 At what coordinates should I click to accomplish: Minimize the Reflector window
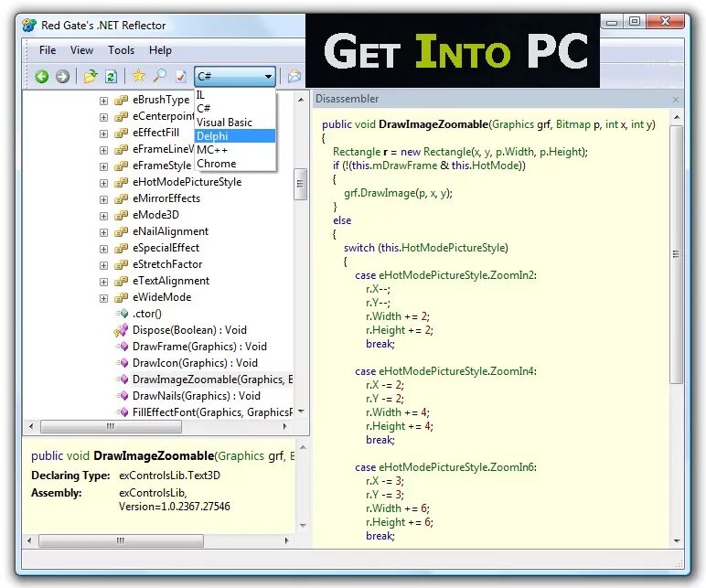click(612, 22)
